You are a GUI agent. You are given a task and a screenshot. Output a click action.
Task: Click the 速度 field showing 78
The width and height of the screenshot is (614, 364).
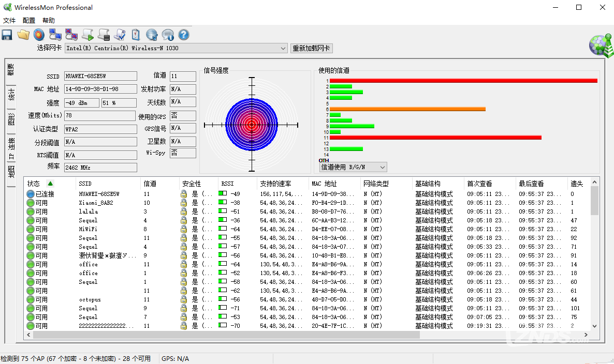coord(100,115)
